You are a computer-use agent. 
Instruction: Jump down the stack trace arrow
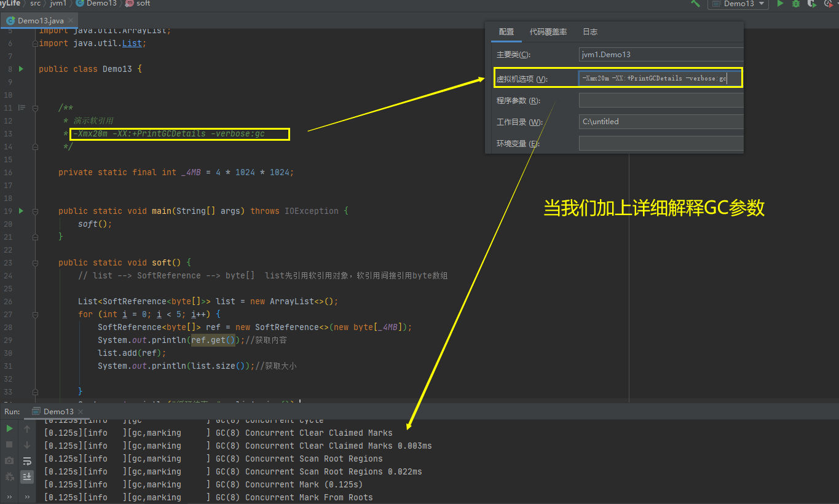27,445
